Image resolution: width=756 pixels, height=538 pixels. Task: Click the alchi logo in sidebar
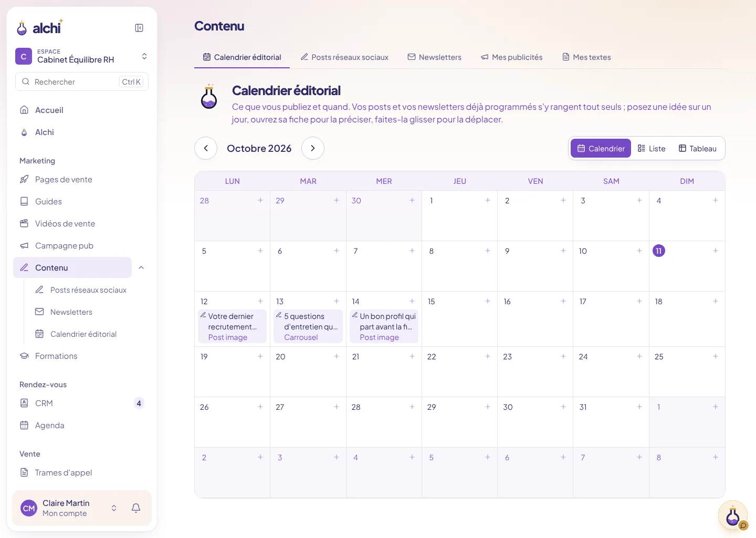(40, 27)
